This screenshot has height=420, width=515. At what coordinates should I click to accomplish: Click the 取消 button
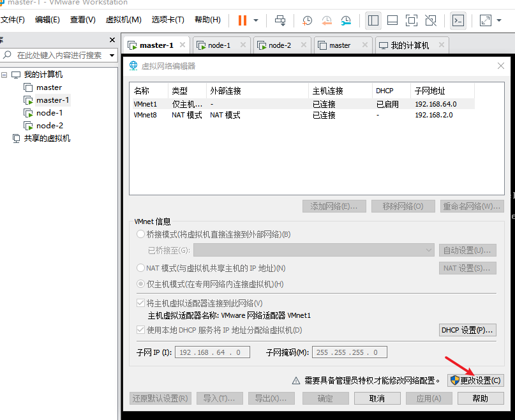point(377,398)
